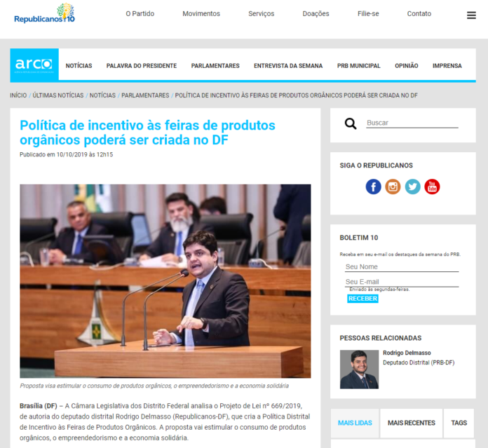The width and height of the screenshot is (488, 448).
Task: Open the Twitter social icon
Action: [412, 186]
